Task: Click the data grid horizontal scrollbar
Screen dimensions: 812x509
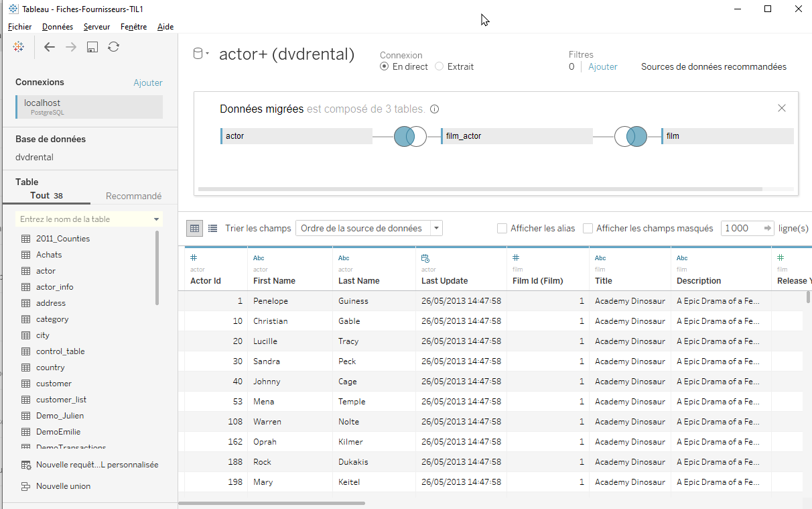Action: click(x=272, y=503)
